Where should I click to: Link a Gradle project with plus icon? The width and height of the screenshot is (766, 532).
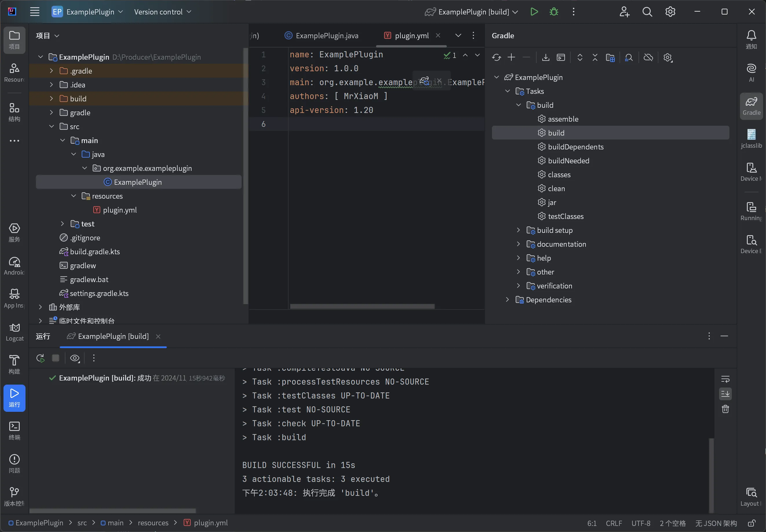[x=511, y=57]
